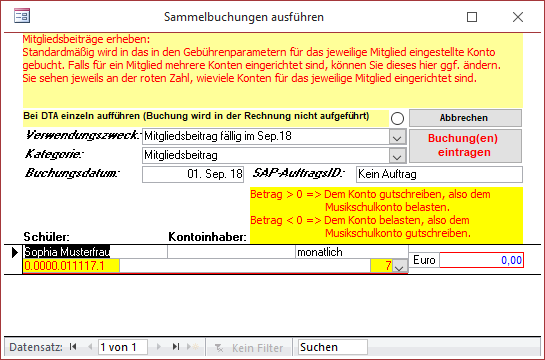Click the 'Datensatz:' navigator label

(x=36, y=347)
